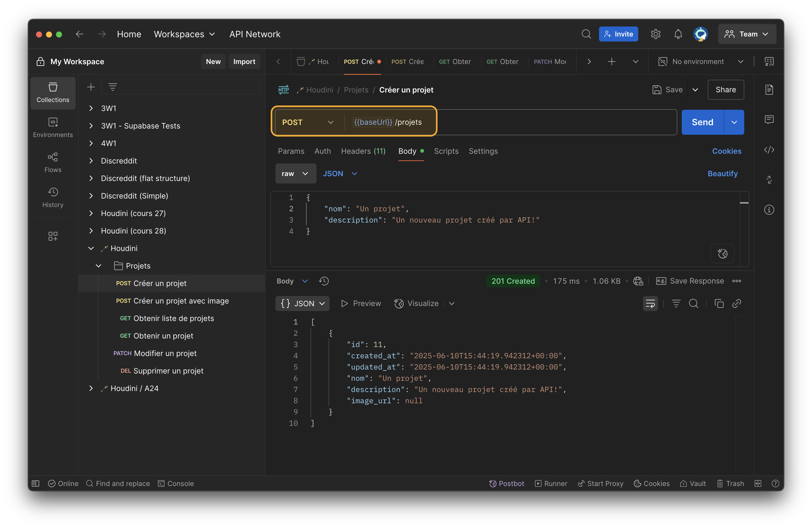This screenshot has height=528, width=812.
Task: Open the Flows sidebar panel
Action: click(53, 163)
